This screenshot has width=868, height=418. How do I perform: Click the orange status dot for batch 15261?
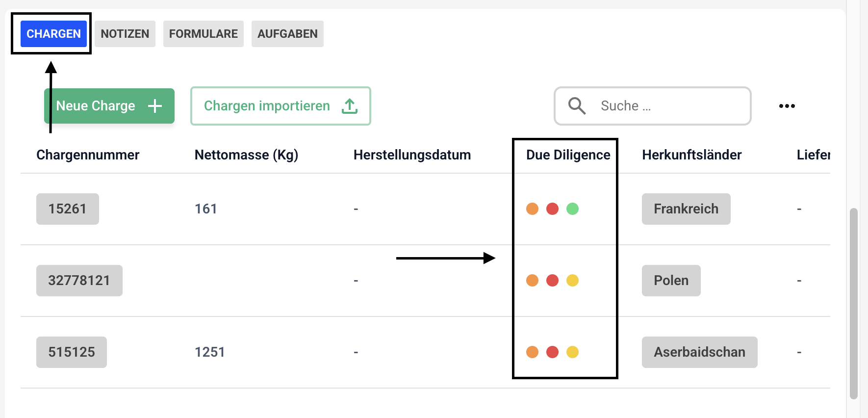pyautogui.click(x=532, y=209)
